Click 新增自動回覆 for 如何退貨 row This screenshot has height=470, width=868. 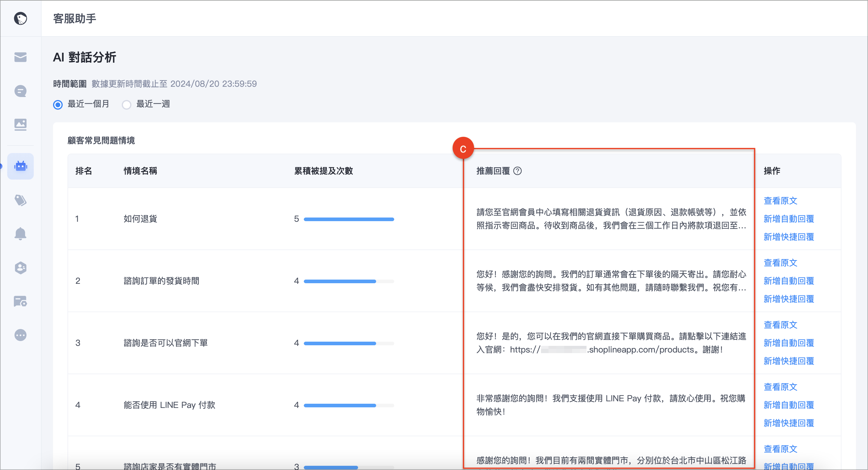(789, 219)
